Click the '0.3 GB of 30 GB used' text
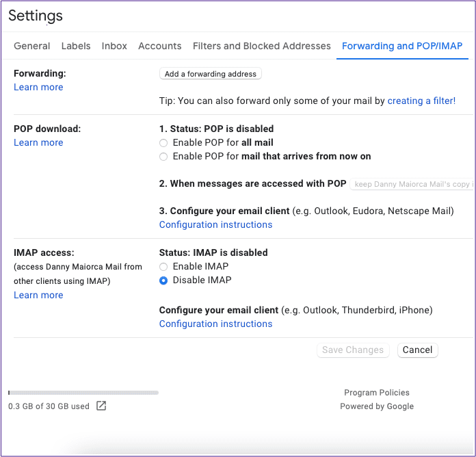Viewport: 476px width, 457px height. pyautogui.click(x=49, y=406)
